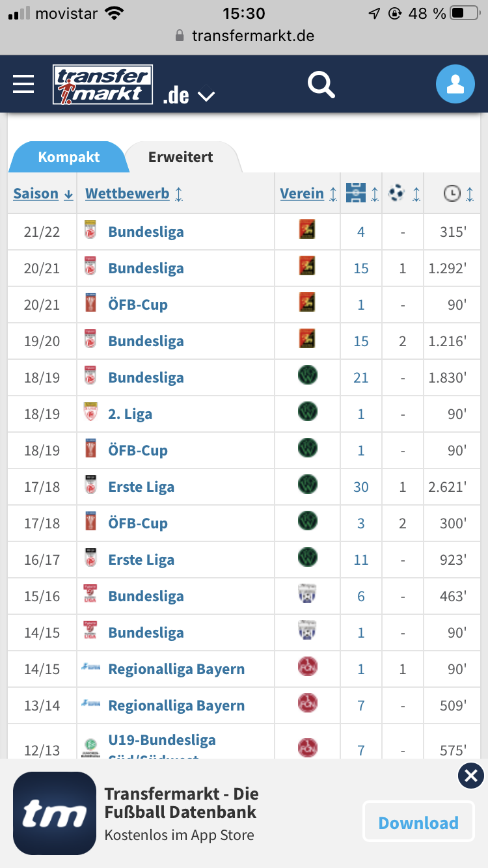Sort by appearances pitch icon column
Viewport: 488px width, 868px height.
click(x=362, y=193)
